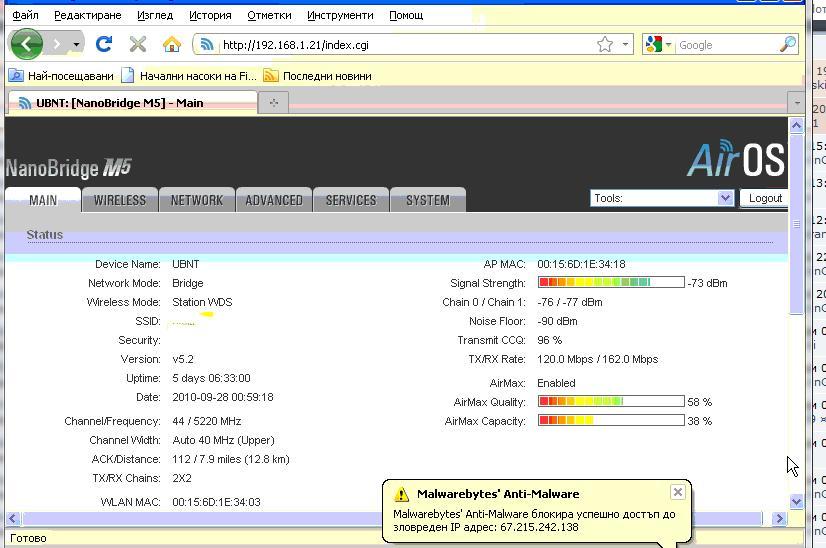Open the Последни новини bookmark
The image size is (826, 548).
pyautogui.click(x=326, y=75)
